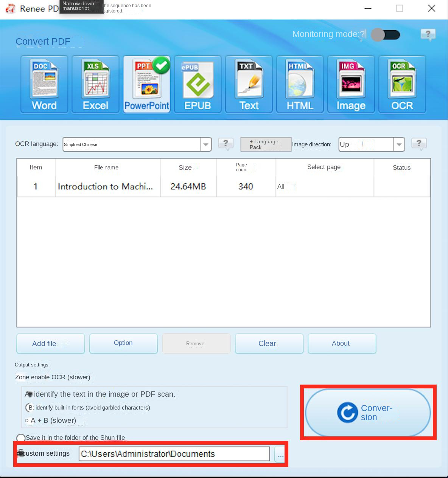The height and width of the screenshot is (478, 448).
Task: Select the Word conversion format icon
Action: [44, 84]
